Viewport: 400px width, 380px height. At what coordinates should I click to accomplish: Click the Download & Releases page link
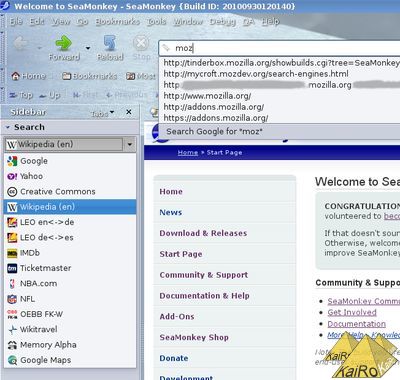[203, 233]
